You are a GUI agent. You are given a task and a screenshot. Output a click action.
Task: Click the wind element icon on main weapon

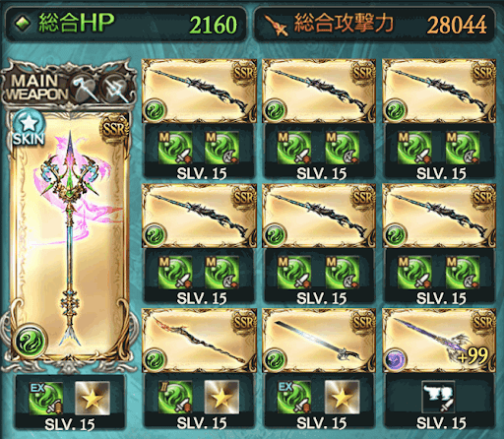point(30,341)
